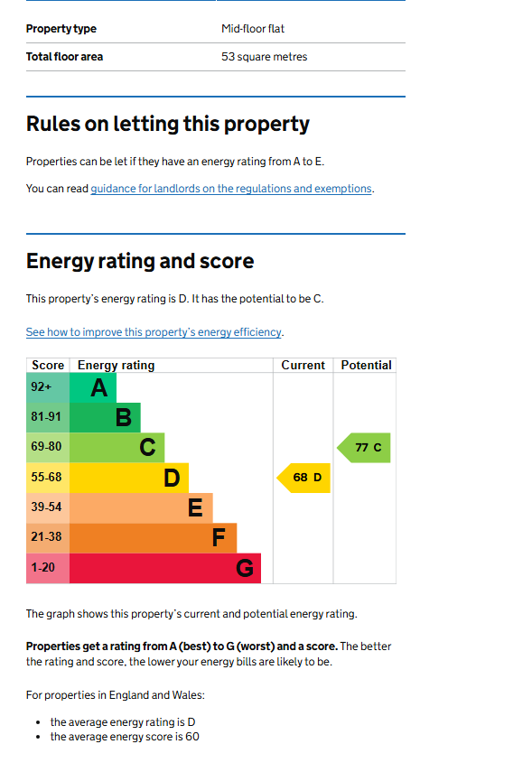Click the Potential column header

(x=366, y=366)
